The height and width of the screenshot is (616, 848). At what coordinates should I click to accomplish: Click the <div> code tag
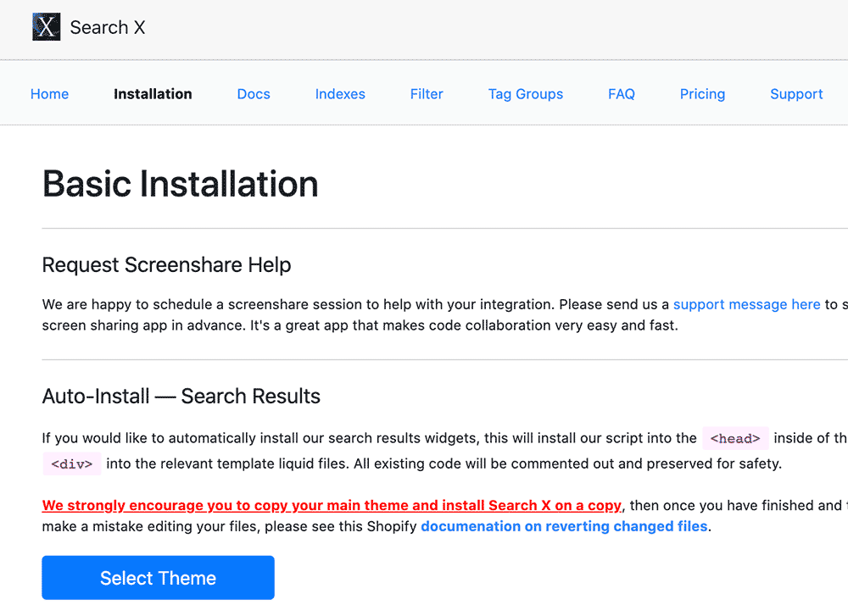point(72,463)
